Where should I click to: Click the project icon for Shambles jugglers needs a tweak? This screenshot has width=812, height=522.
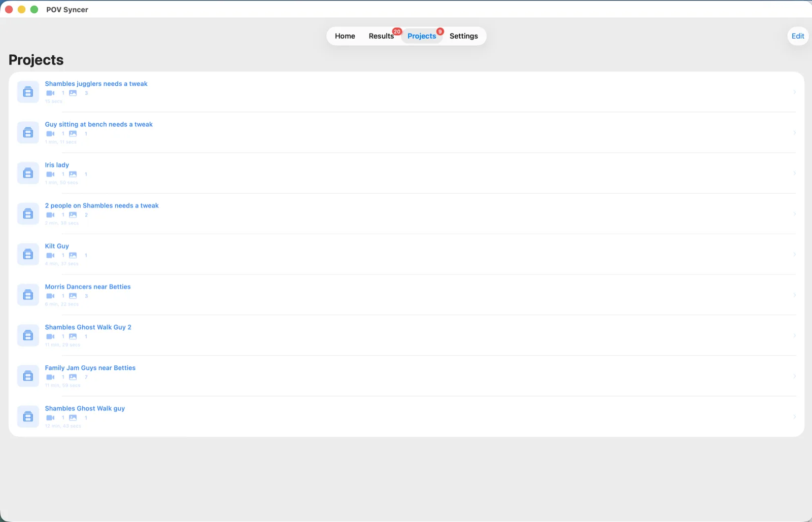tap(28, 92)
